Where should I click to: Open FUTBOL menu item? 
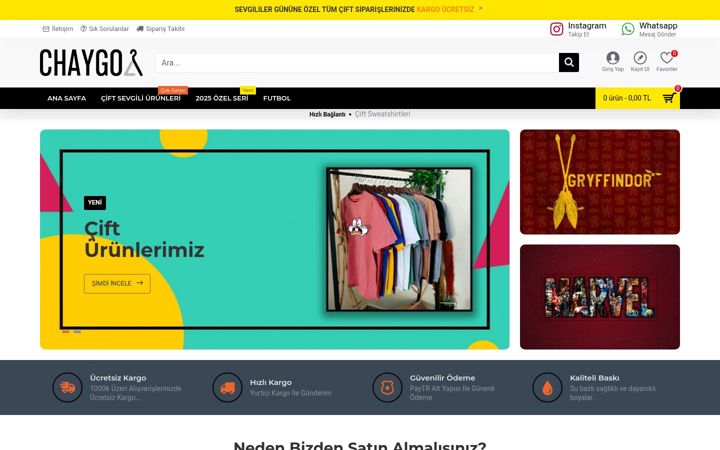(277, 98)
